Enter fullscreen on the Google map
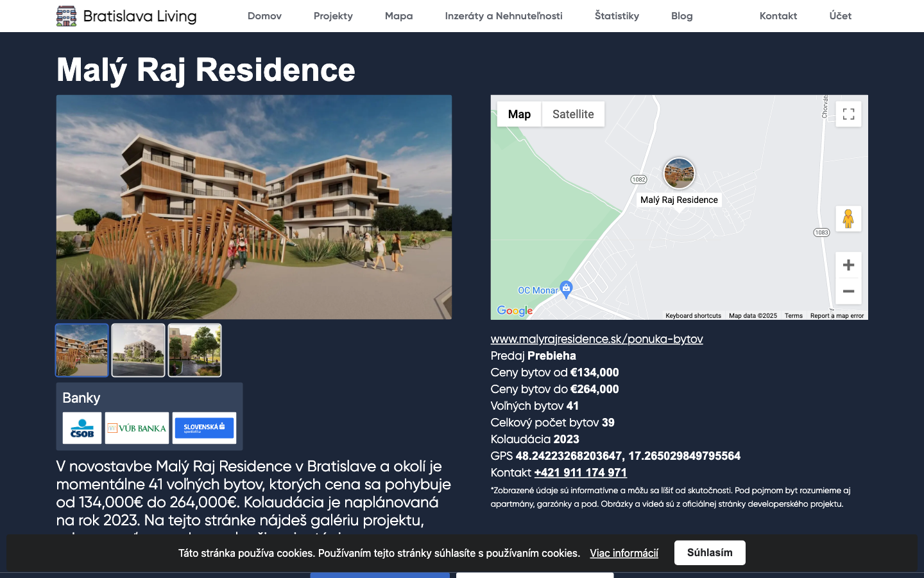The image size is (924, 578). pos(848,114)
